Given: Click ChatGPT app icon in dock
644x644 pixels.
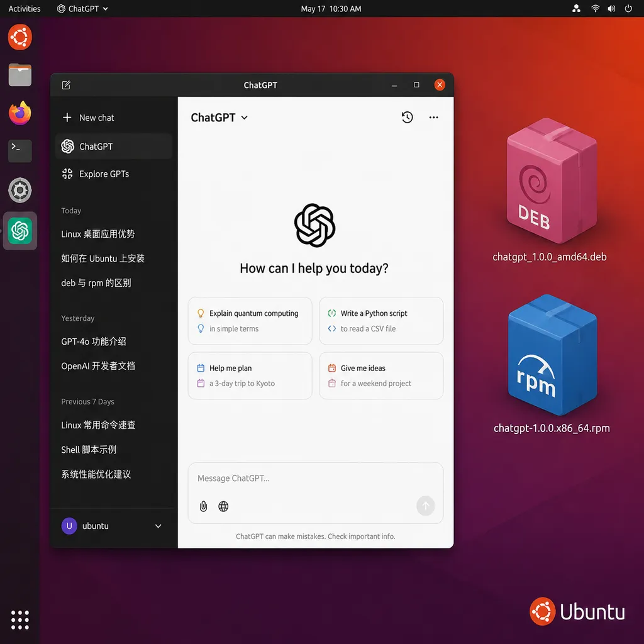Looking at the screenshot, I should [x=20, y=230].
